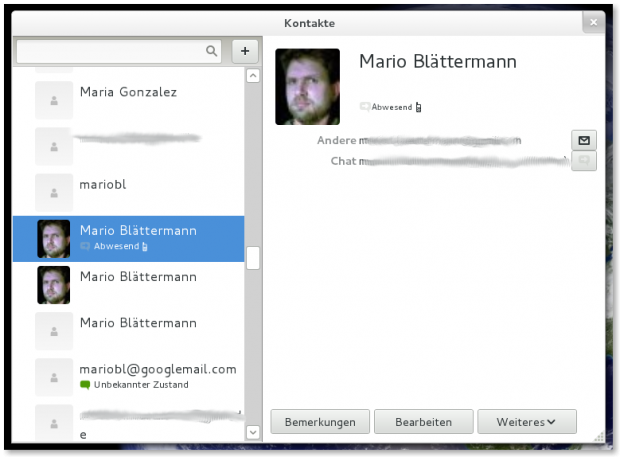
Task: Click the Abwesend status in details pane
Action: 392,107
